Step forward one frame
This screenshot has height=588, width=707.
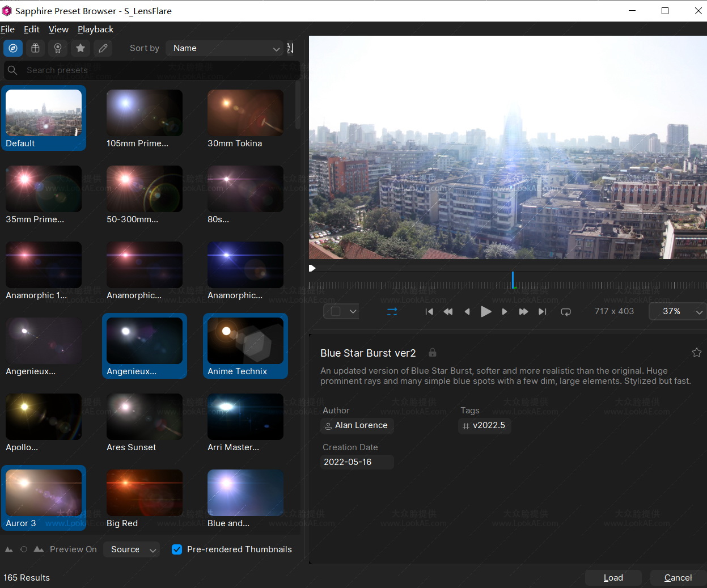point(505,311)
